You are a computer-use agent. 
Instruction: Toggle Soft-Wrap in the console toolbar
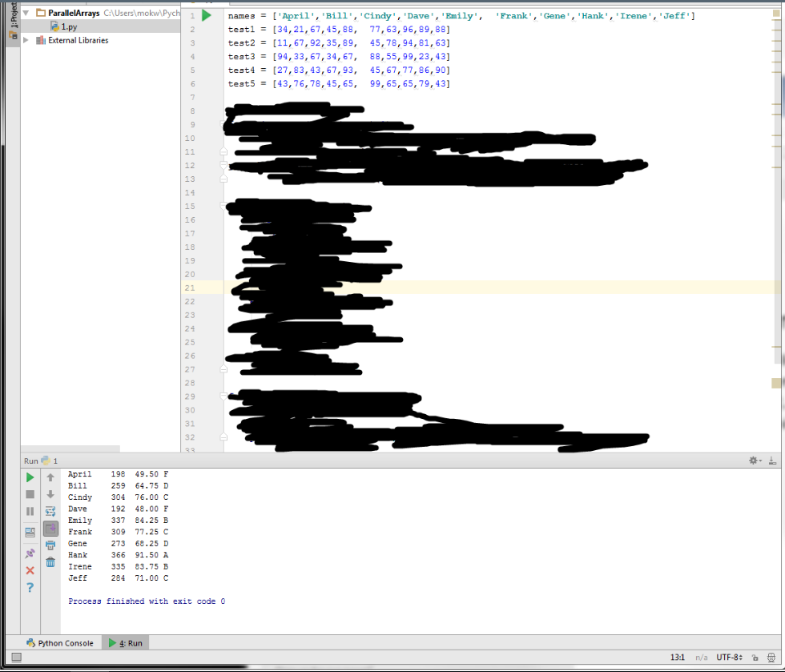(x=50, y=511)
